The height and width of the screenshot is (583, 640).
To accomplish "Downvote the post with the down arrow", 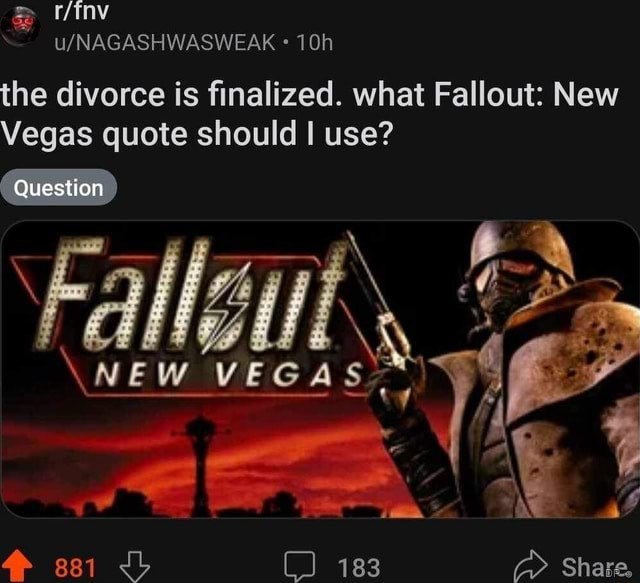I will pyautogui.click(x=135, y=567).
